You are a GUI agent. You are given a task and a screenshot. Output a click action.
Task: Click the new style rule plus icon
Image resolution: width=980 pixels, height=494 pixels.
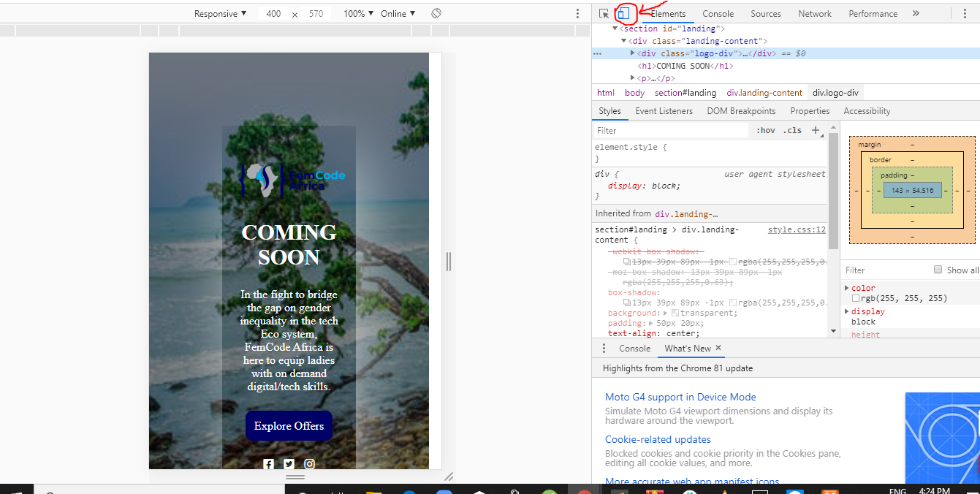tap(814, 129)
